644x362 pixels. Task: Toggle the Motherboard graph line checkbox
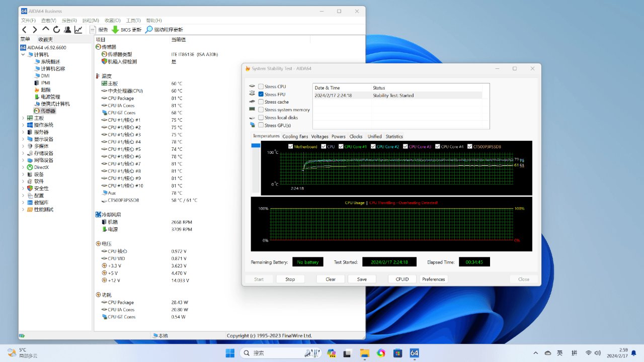[x=291, y=146]
